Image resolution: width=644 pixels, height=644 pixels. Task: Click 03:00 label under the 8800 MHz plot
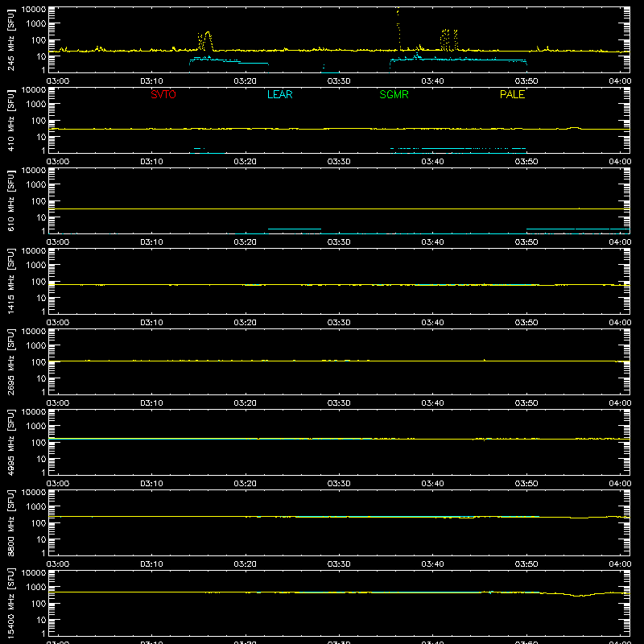58,564
